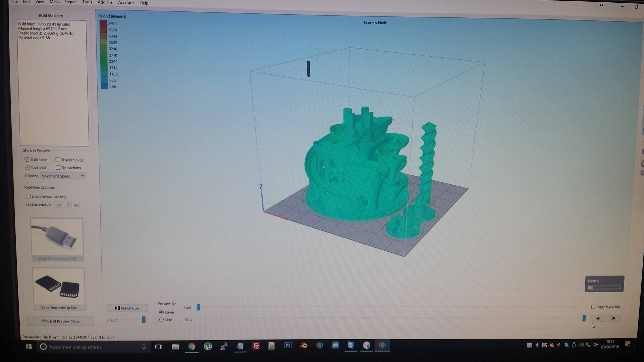Click Exit Preview Mode button
Viewport: 644px width, 362px height.
pos(60,321)
